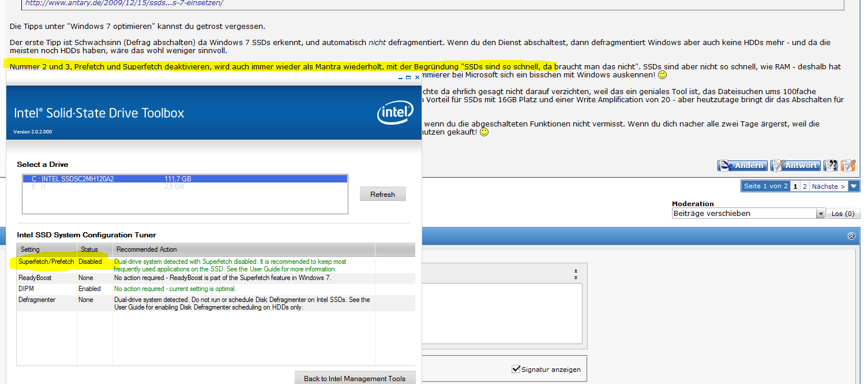Screen dimensions: 868x384
Task: Click the 'ReadyBoost is part of the Superfetch' recommendation
Action: (x=222, y=278)
